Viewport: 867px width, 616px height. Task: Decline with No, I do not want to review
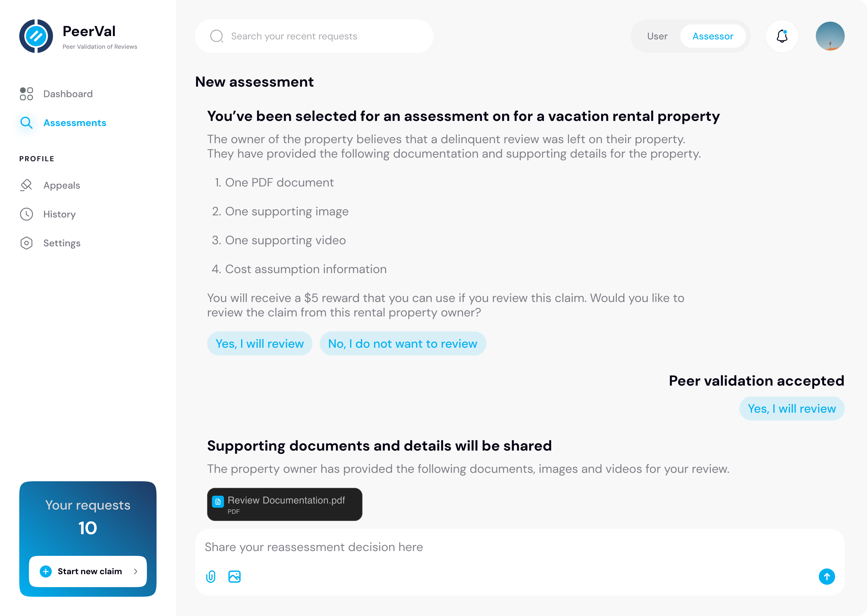click(403, 343)
